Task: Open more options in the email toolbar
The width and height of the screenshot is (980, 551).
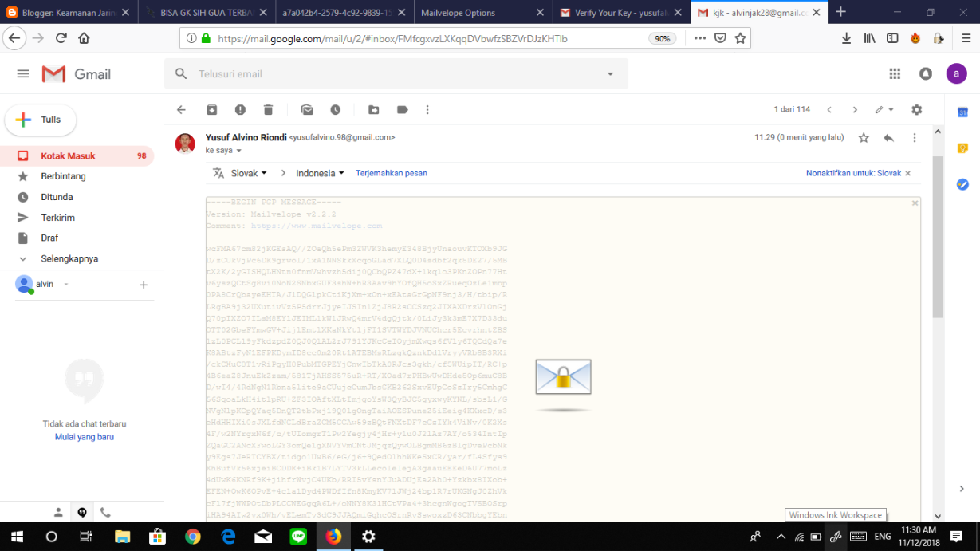Action: pyautogui.click(x=427, y=110)
